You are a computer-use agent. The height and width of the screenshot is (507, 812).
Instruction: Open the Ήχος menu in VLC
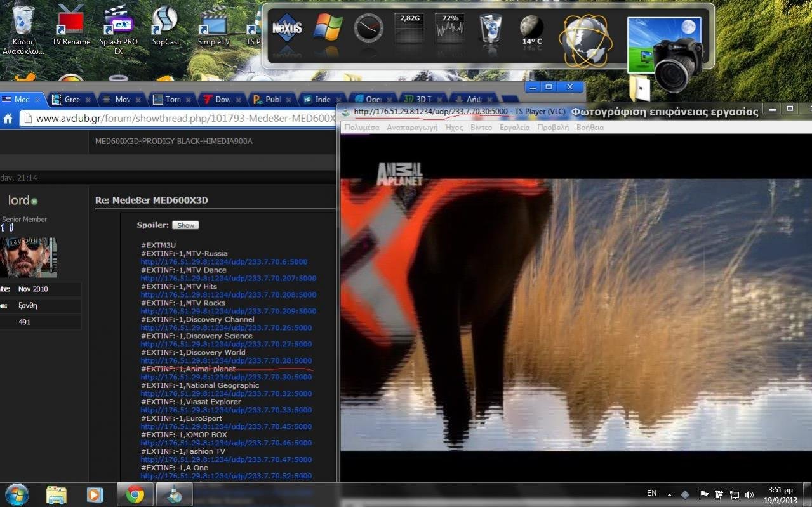click(454, 128)
